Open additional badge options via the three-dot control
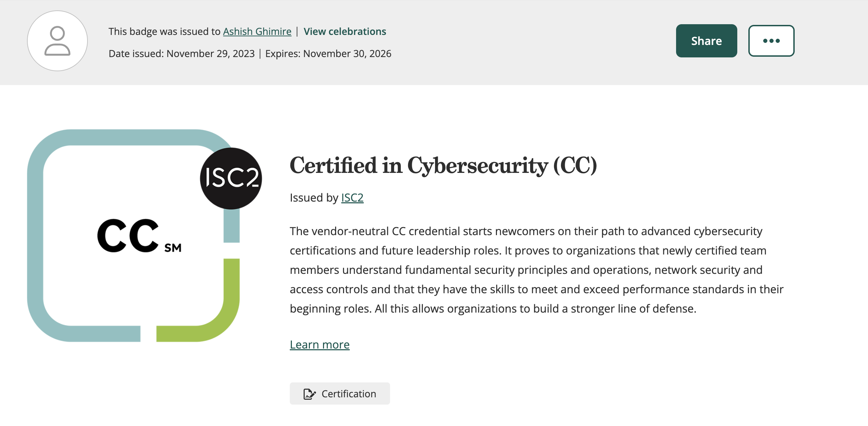The height and width of the screenshot is (426, 868). point(771,40)
